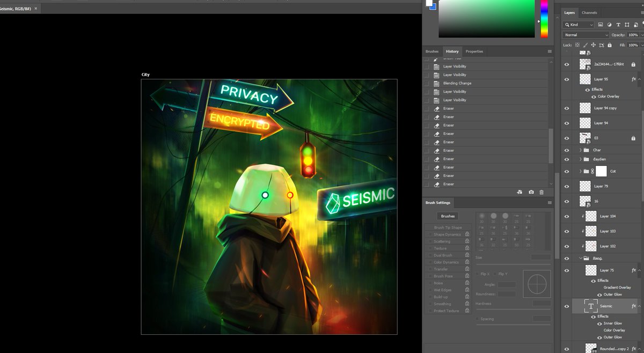
Task: Select the Layers tab
Action: pos(569,12)
